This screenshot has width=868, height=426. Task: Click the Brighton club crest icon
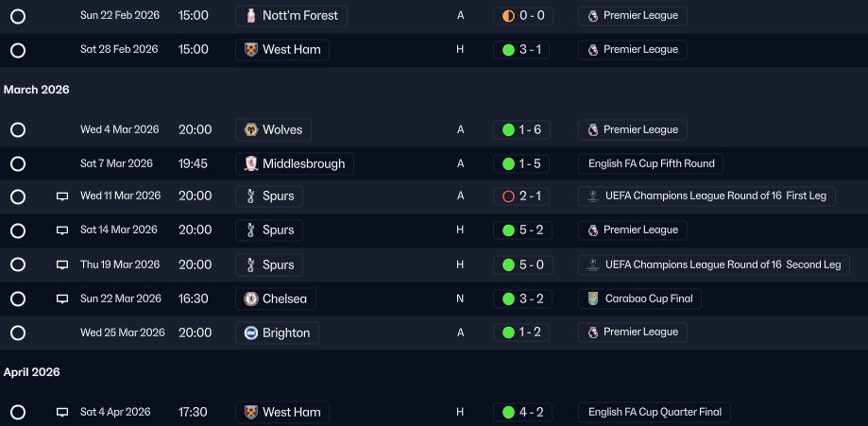251,332
